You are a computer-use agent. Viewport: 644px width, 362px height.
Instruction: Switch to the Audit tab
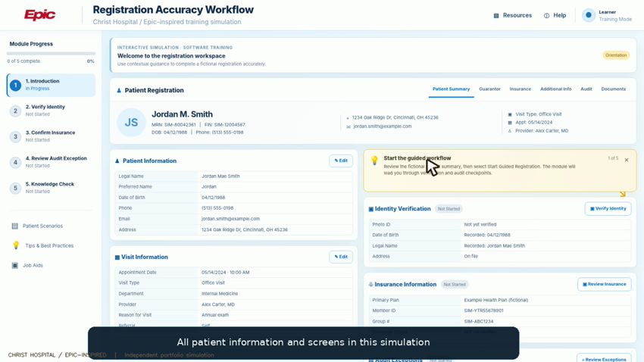point(586,89)
